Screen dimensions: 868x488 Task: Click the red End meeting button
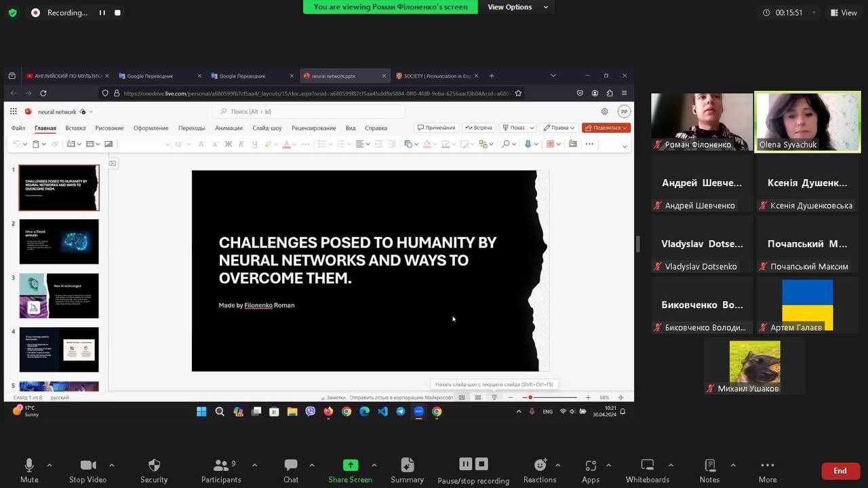840,470
